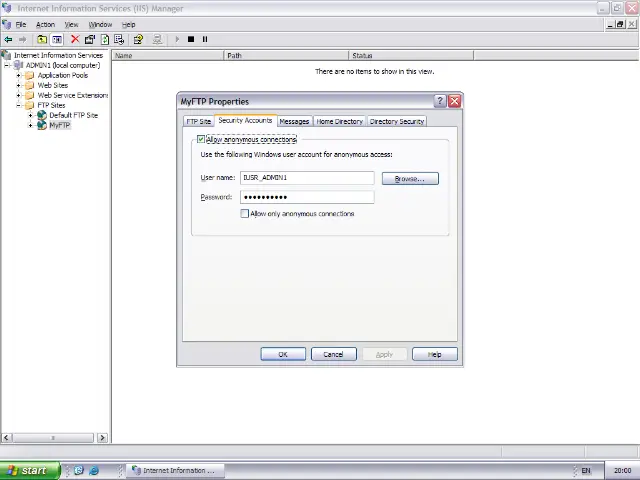Click the yellow question mark Help icon

tap(138, 40)
